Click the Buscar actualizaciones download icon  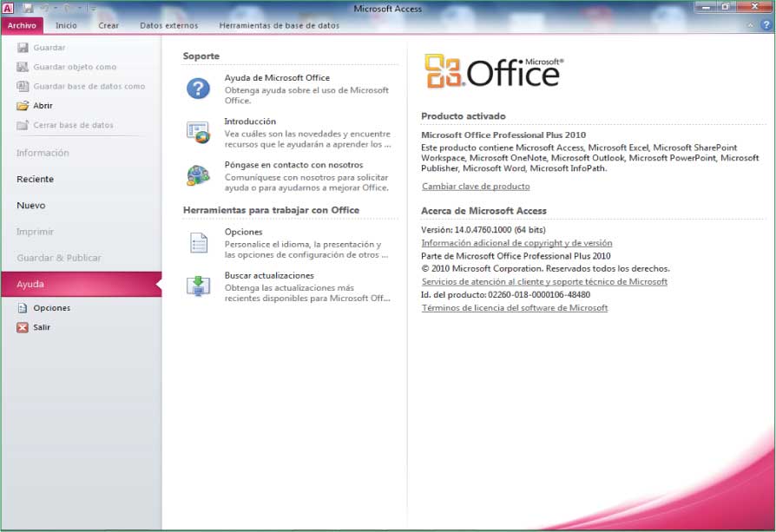coord(198,286)
